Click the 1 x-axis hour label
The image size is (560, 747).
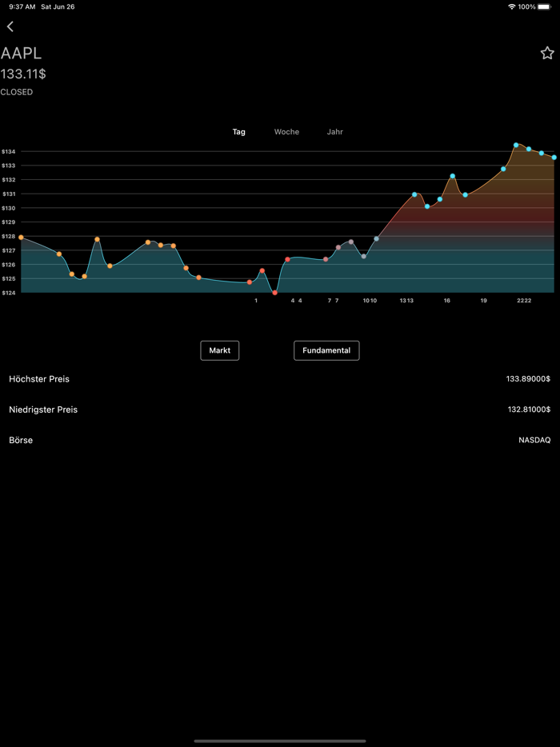256,301
